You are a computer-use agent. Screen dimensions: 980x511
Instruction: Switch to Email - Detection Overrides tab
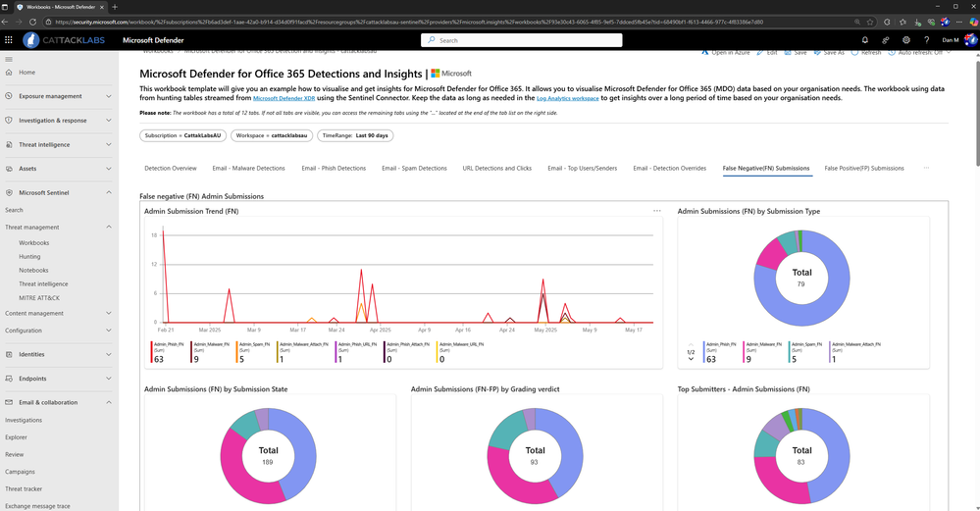click(669, 168)
